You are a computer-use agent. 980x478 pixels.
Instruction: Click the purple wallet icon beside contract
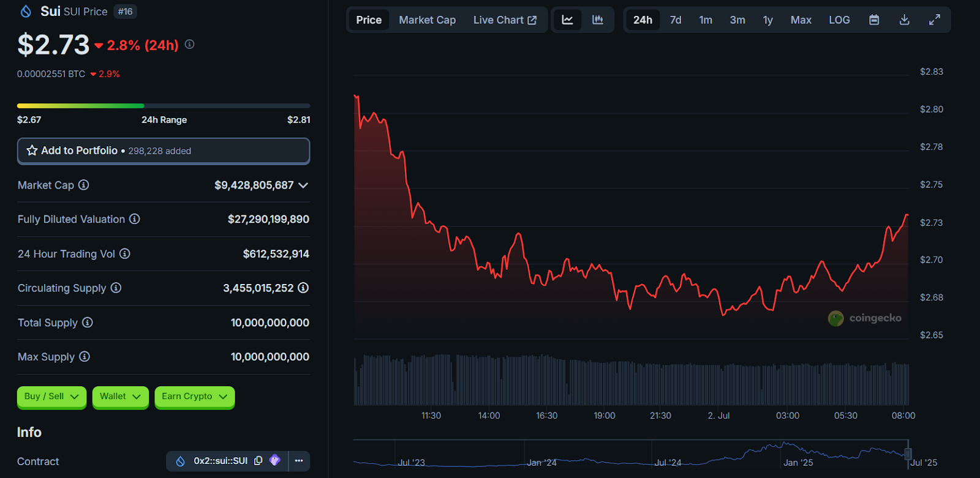275,460
